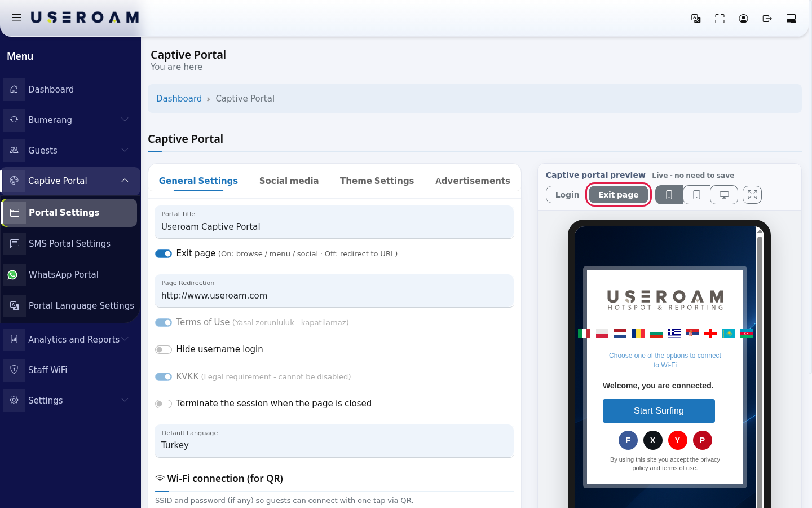Open the Default Language dropdown
The height and width of the screenshot is (508, 812).
coord(334,441)
